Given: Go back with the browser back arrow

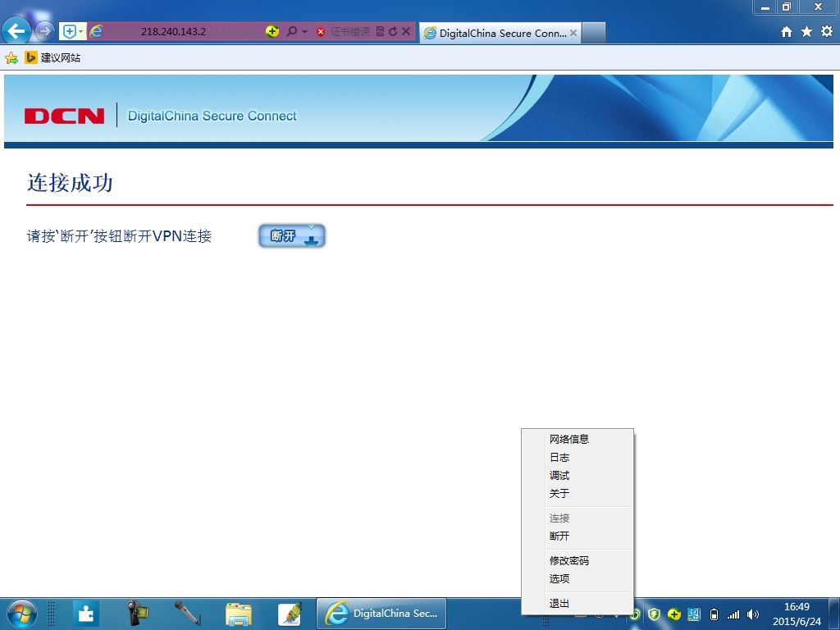Looking at the screenshot, I should 16,31.
